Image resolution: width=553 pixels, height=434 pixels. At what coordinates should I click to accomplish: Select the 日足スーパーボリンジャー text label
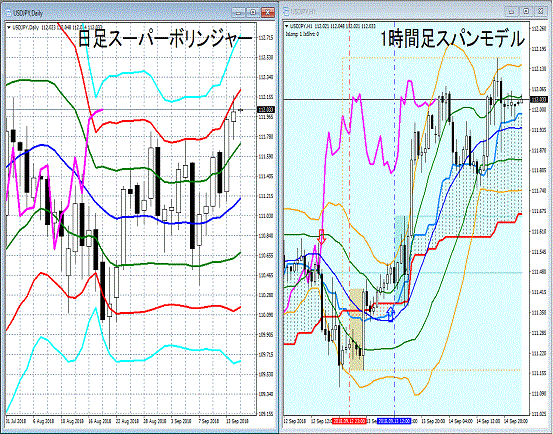(165, 39)
